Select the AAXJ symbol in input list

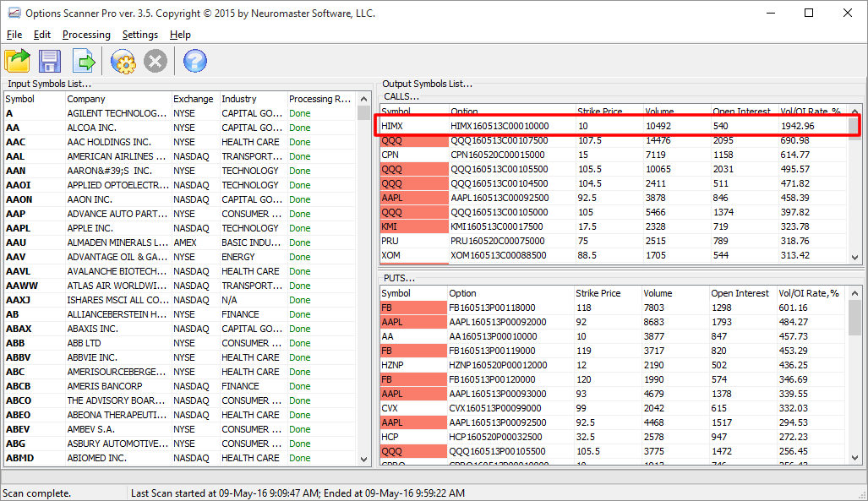[x=19, y=300]
